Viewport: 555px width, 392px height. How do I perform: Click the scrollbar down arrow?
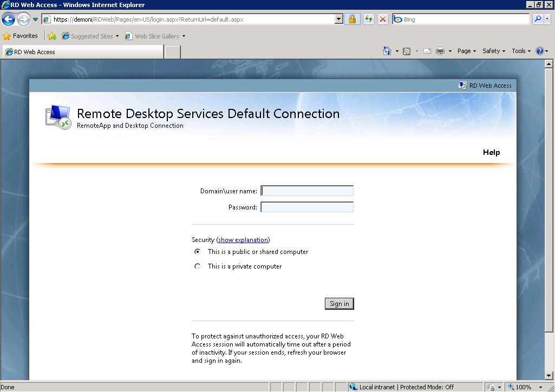[549, 376]
